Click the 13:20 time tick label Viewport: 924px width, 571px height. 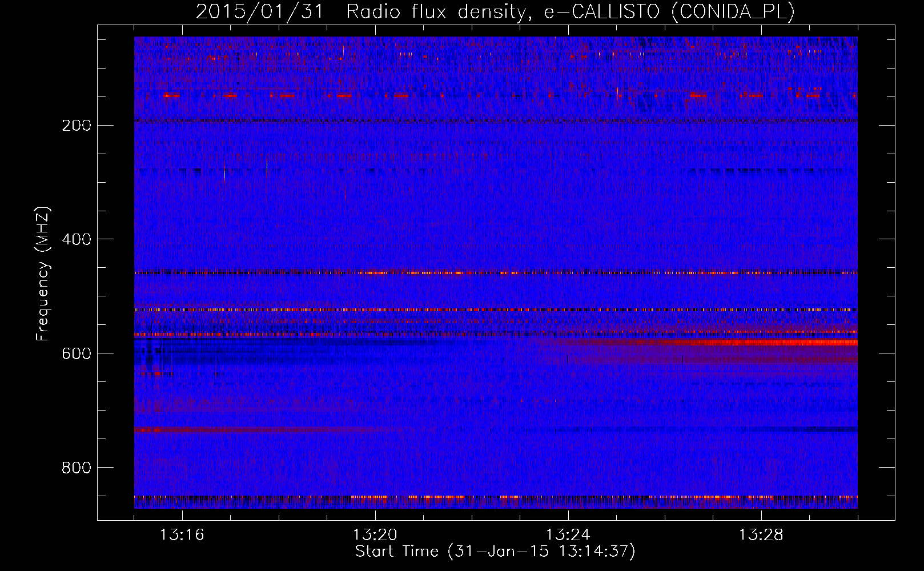(x=375, y=535)
